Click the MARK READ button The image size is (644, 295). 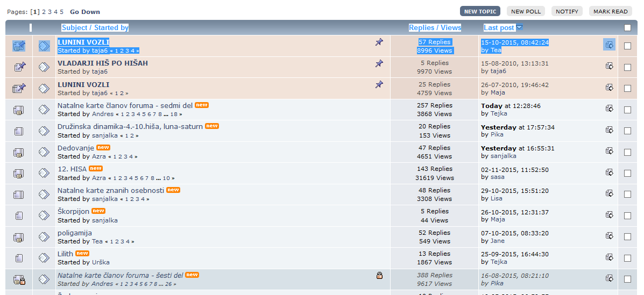pos(610,11)
